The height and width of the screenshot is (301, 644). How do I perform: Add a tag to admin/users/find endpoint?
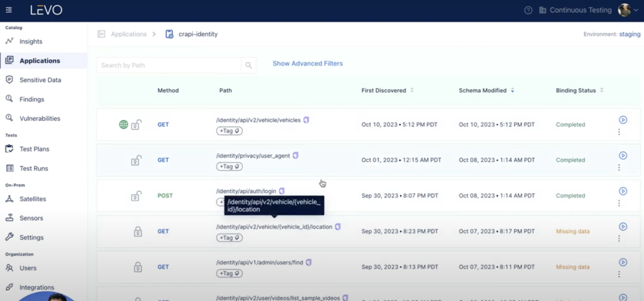click(x=229, y=273)
